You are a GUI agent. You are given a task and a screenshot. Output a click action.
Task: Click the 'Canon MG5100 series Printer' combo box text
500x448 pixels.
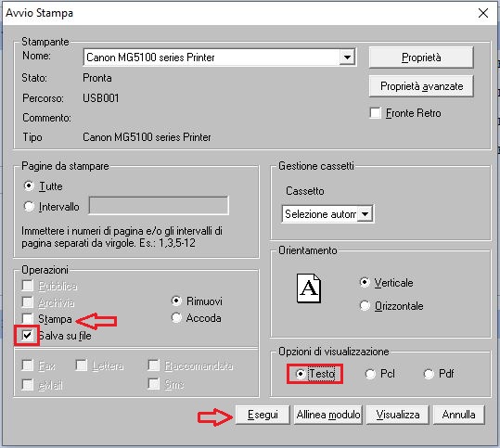click(x=150, y=58)
